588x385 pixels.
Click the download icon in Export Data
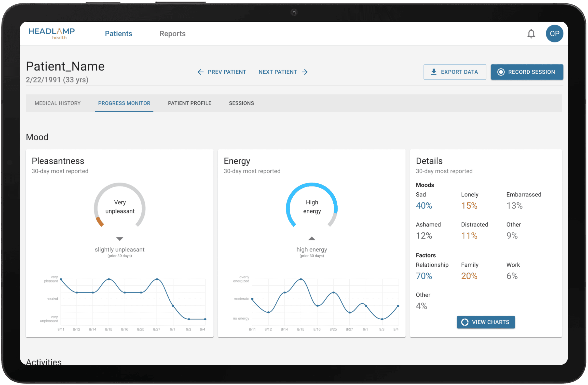(x=434, y=72)
